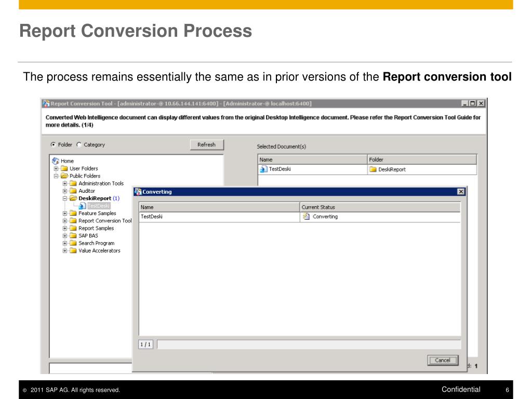Select Auditor tree label
This screenshot has height=399, width=532.
pos(87,191)
